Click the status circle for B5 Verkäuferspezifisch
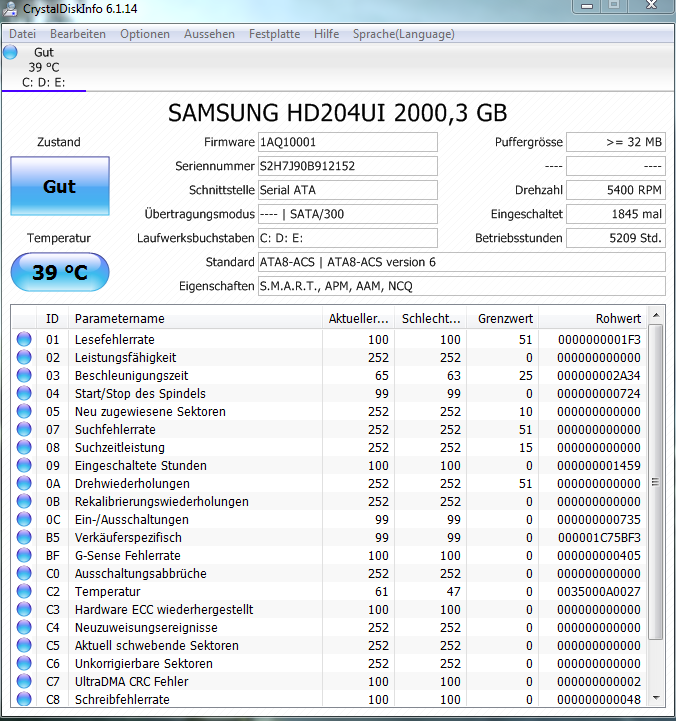Screen dimensions: 676x721 24,537
